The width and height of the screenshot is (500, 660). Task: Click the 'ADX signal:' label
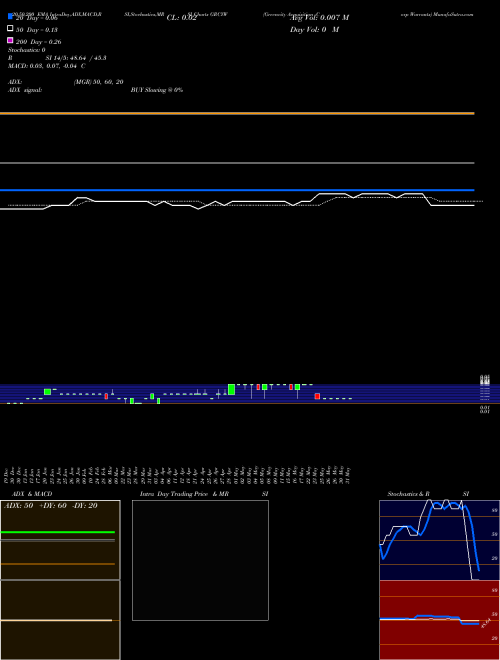25,90
